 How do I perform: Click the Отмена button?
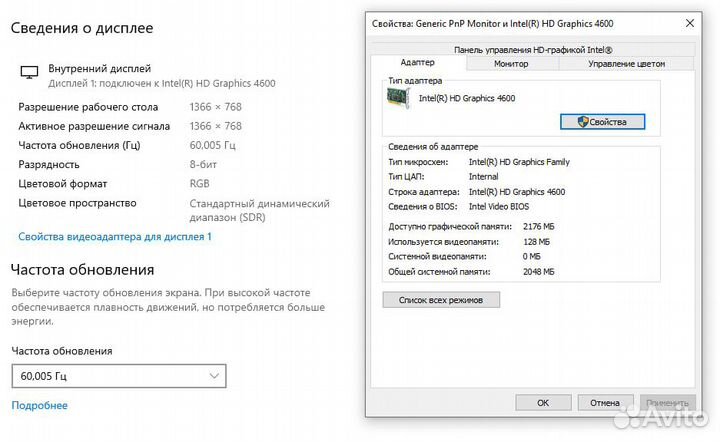point(605,403)
